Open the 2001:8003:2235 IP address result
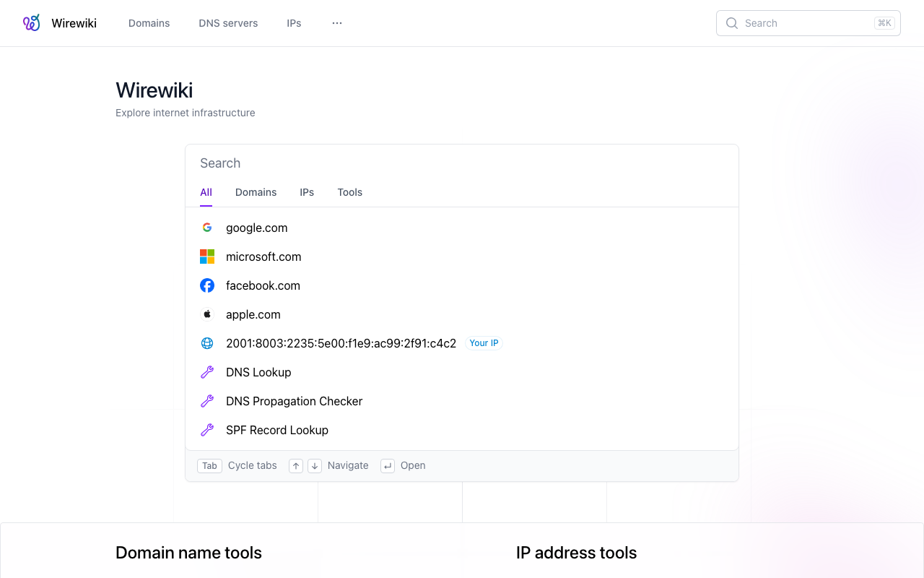The height and width of the screenshot is (578, 924). tap(462, 343)
